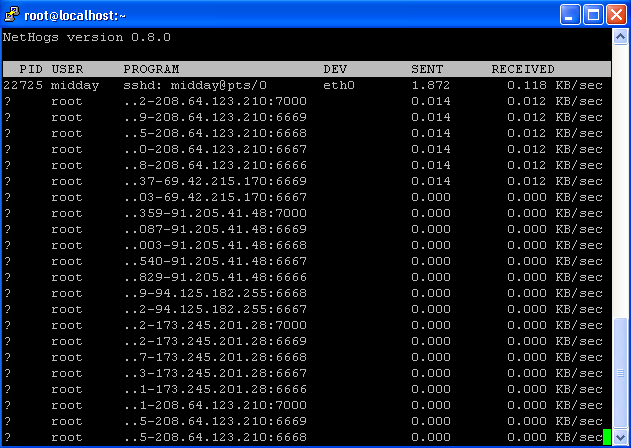This screenshot has width=631, height=448.
Task: Click program ..9-208.64.123.210:6669
Action: 215,117
